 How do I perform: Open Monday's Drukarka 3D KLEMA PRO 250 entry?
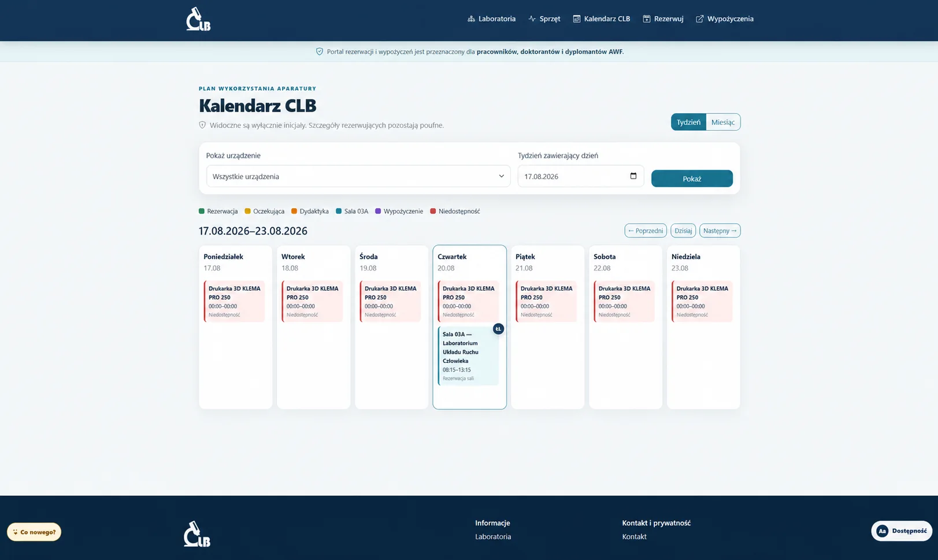click(x=234, y=301)
